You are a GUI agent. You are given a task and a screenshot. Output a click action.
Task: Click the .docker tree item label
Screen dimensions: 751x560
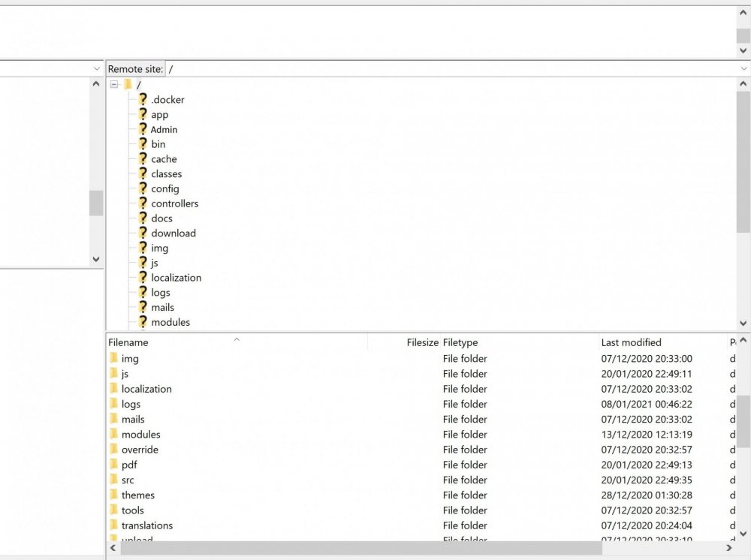pyautogui.click(x=167, y=100)
